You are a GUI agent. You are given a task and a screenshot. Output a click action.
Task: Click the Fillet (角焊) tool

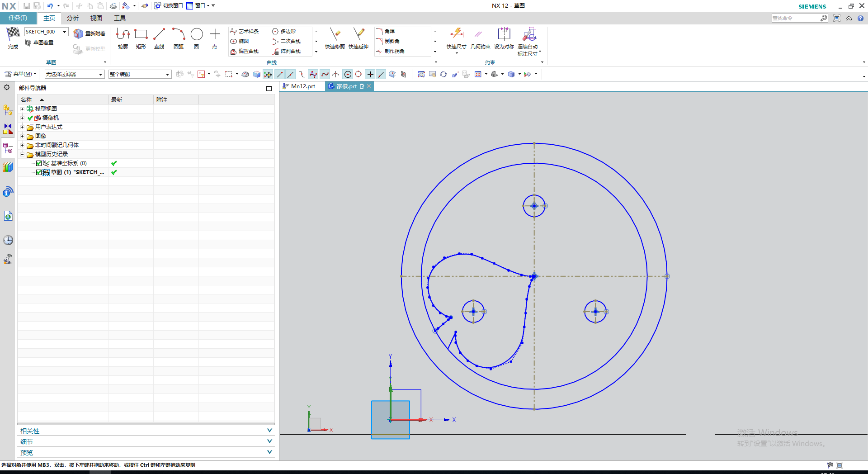(385, 31)
